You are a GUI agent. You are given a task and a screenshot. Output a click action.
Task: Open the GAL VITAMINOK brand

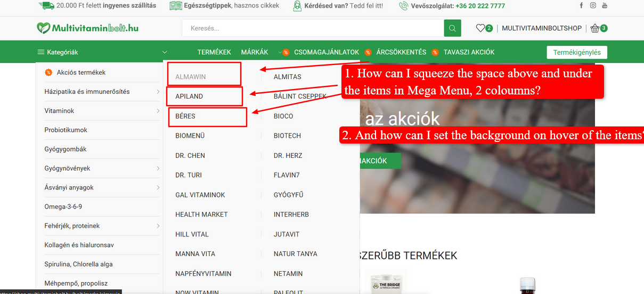200,195
